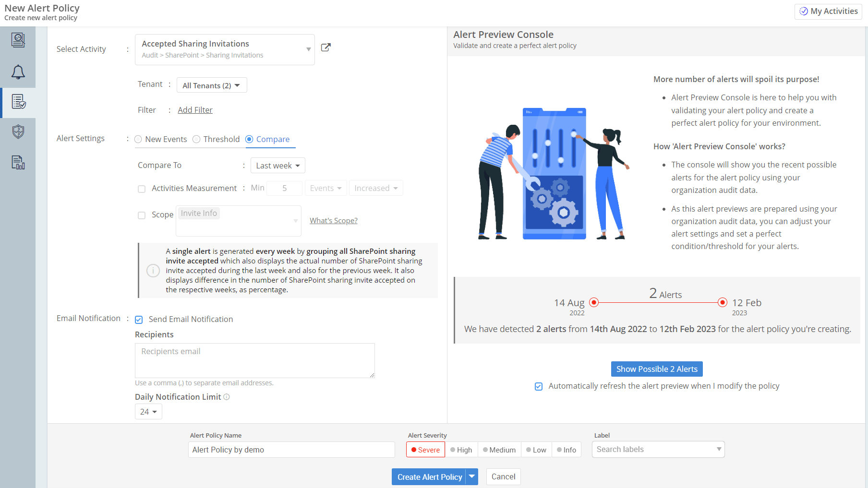The image size is (868, 488).
Task: Select the bell-shaped Alerts sidebar icon
Action: pyautogui.click(x=18, y=72)
